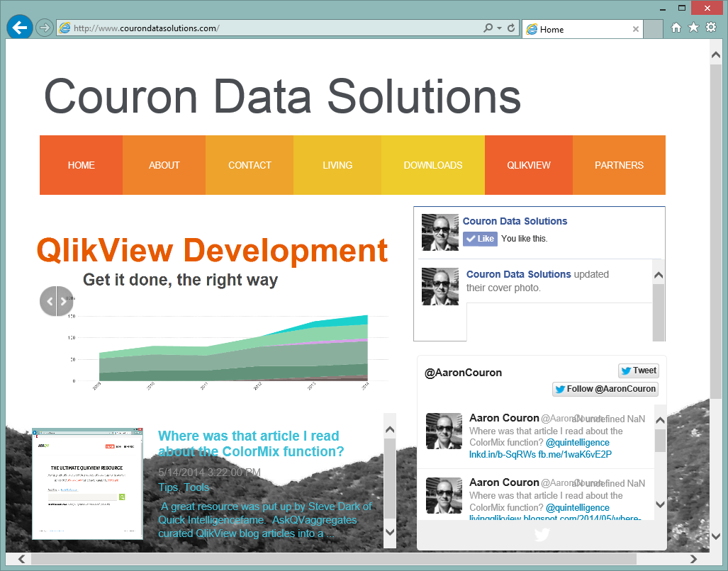The width and height of the screenshot is (728, 571).
Task: Click the browser Home house icon
Action: (x=676, y=28)
